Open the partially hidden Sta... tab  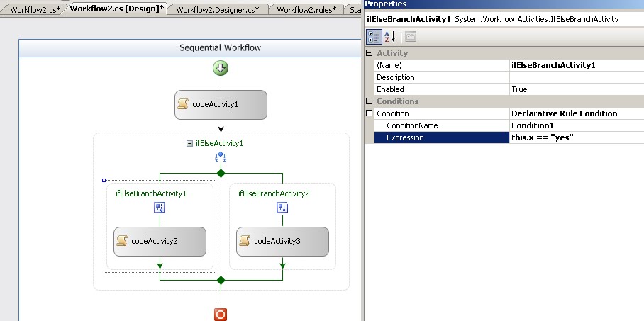(x=354, y=10)
